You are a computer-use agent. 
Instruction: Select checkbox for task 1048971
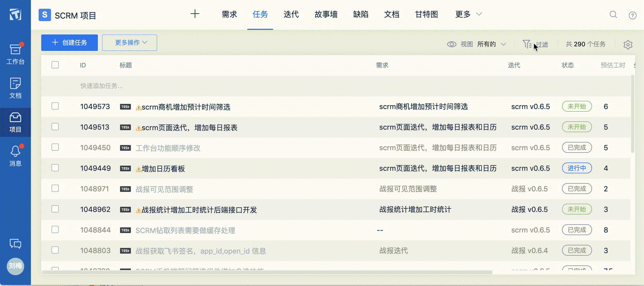55,188
